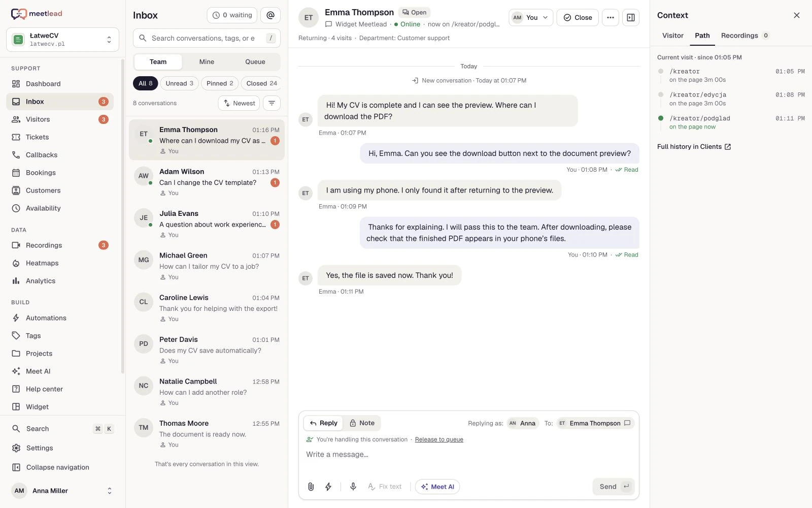This screenshot has width=812, height=508.
Task: Switch to Mine tab
Action: tap(207, 62)
